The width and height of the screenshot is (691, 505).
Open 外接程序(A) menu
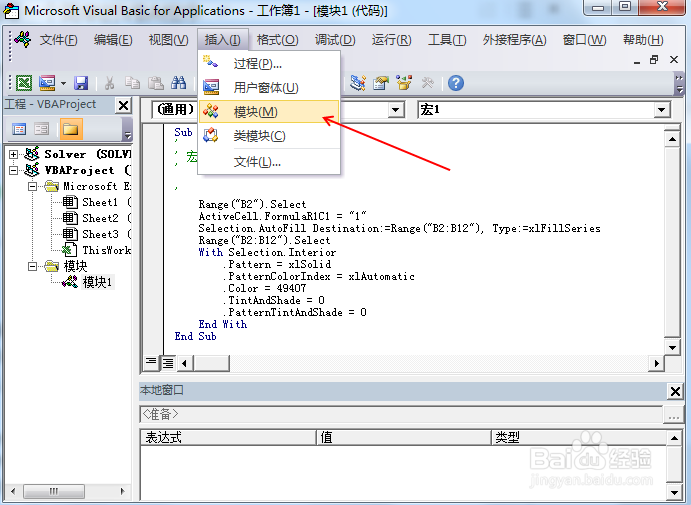(x=514, y=40)
